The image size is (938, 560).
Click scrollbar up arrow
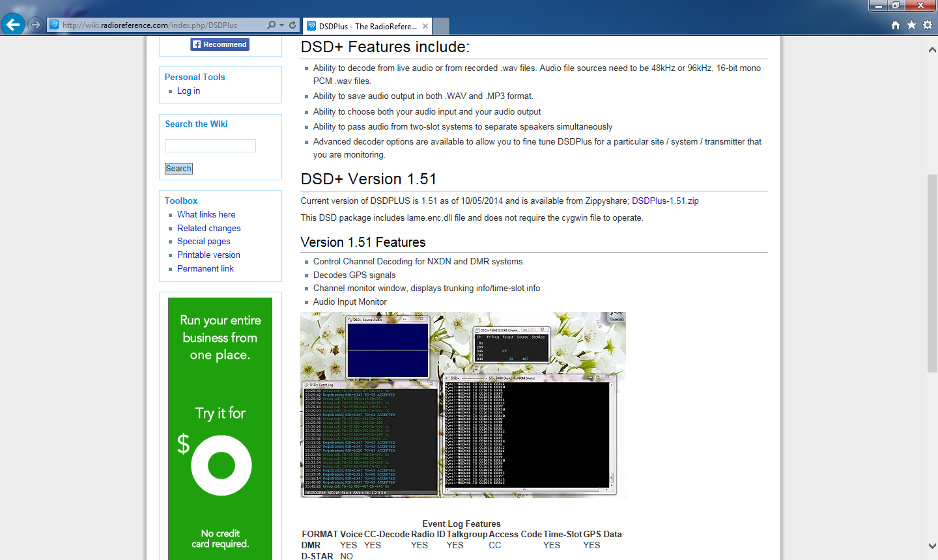pos(932,49)
